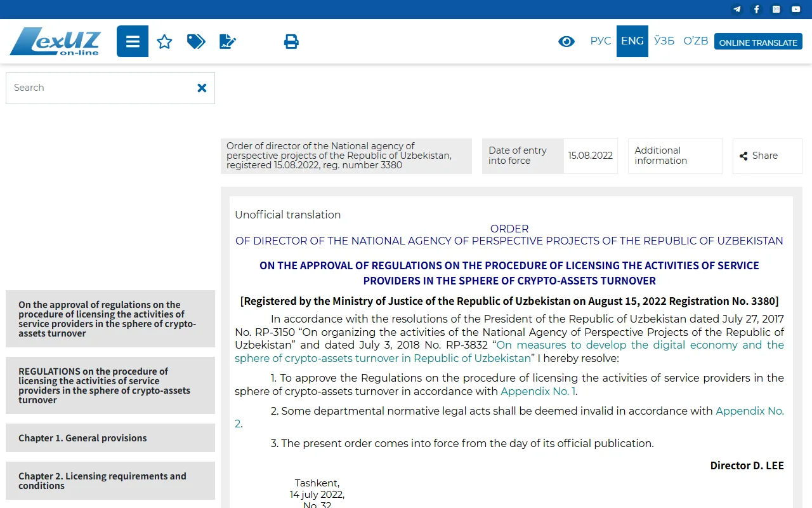The width and height of the screenshot is (812, 508).
Task: Click the Share button
Action: (767, 156)
